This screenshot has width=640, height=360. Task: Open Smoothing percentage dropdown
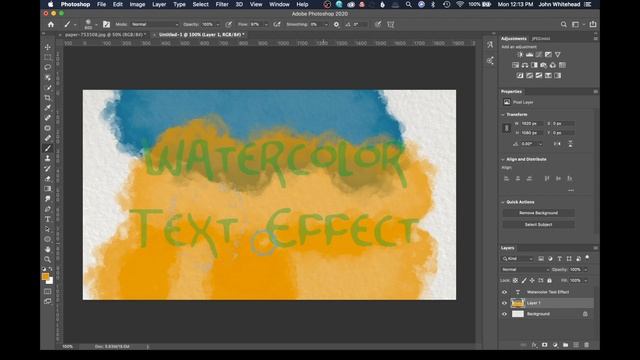pos(325,24)
